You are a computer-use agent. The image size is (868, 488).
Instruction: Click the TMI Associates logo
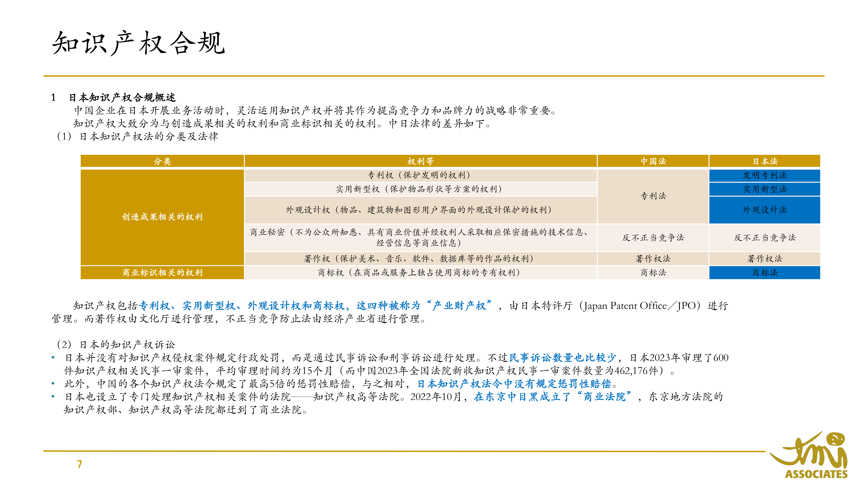pyautogui.click(x=809, y=454)
